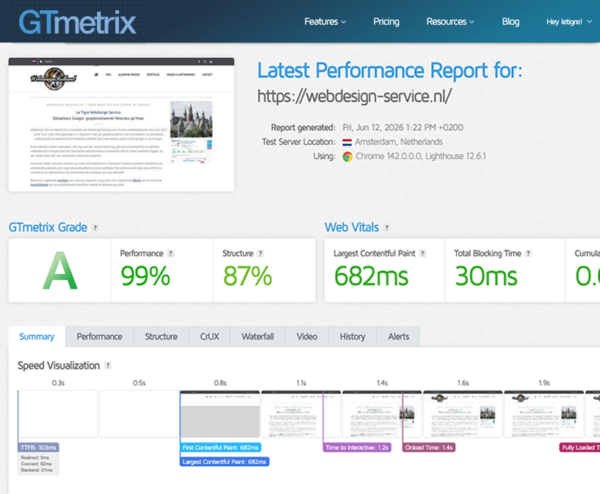Click the Chrome 142.0.0.0, Lighthouse 12.6.1 text
Viewport: 600px width, 494px height.
[421, 156]
